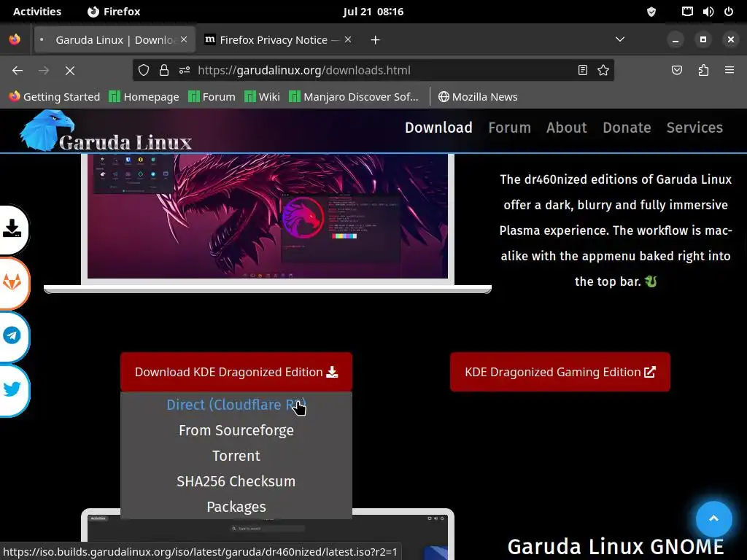Open Services in site navigation
Viewport: 747px width, 560px height.
(x=694, y=128)
